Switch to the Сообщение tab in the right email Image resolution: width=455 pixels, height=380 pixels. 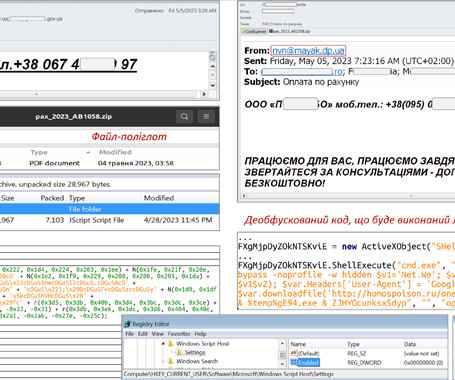click(x=254, y=31)
